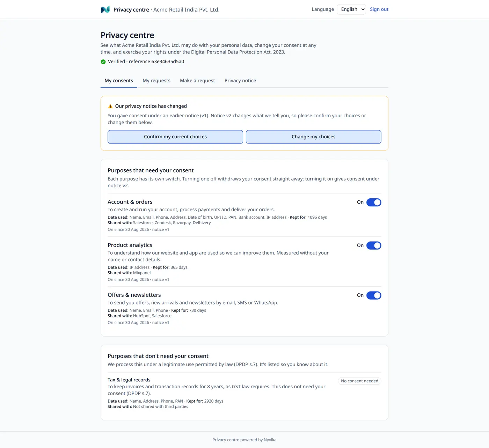Click the 'Offers & newsletters' purpose title
The width and height of the screenshot is (489, 448).
134,295
